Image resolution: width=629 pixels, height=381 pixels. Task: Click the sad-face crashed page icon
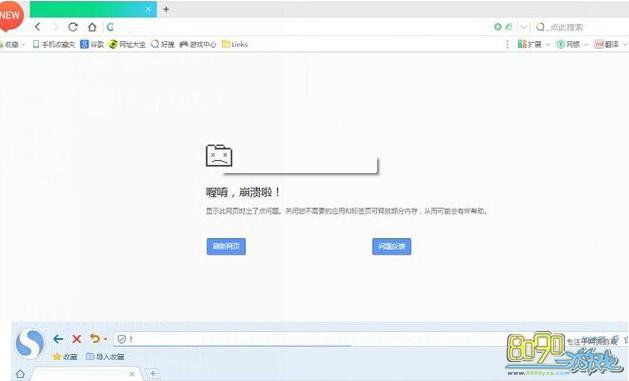click(219, 155)
